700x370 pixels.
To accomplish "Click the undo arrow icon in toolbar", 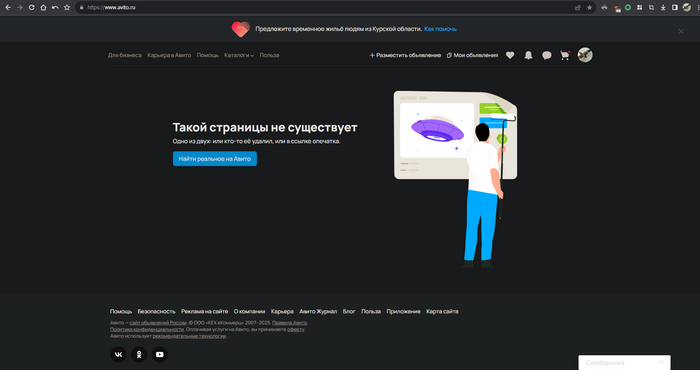I will 55,8.
